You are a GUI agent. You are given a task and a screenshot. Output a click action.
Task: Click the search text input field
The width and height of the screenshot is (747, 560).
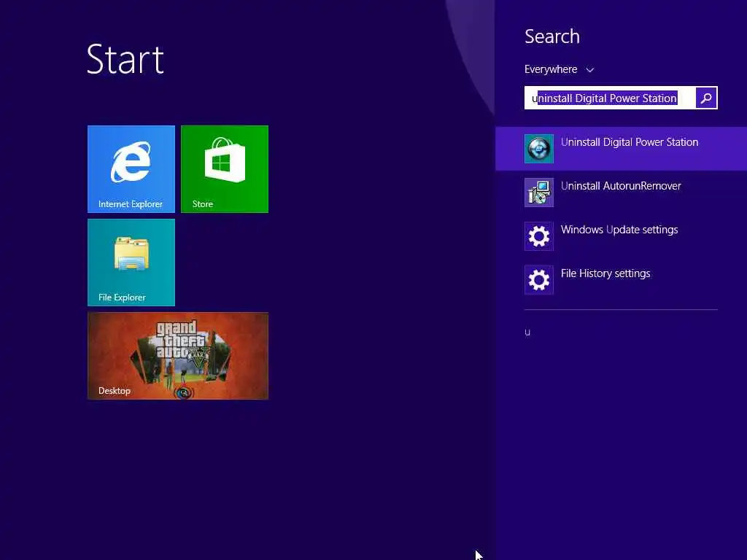(610, 98)
